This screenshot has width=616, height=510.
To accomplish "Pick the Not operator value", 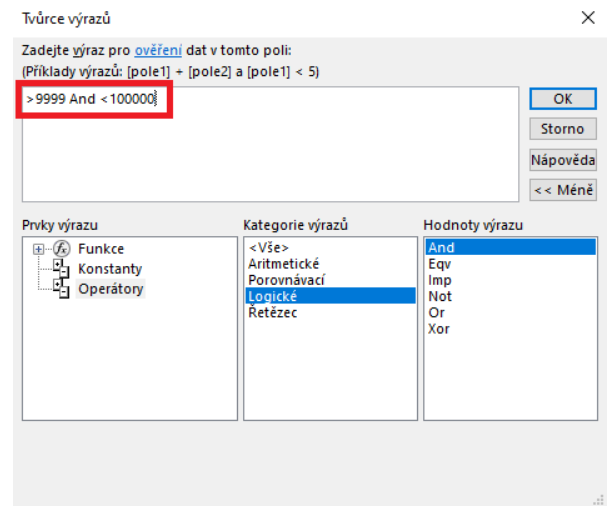I will pyautogui.click(x=439, y=296).
